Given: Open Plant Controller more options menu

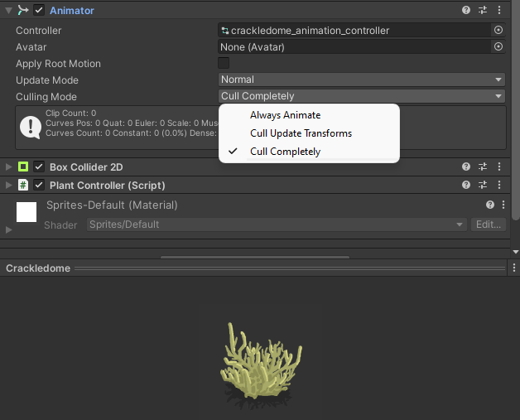Looking at the screenshot, I should click(x=498, y=185).
